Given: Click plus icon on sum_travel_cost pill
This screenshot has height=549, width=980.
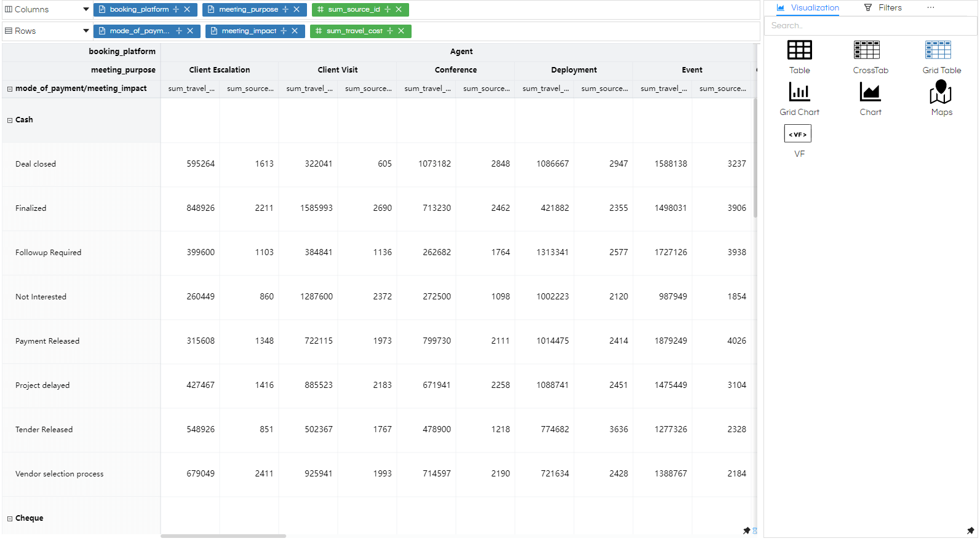Looking at the screenshot, I should point(390,31).
